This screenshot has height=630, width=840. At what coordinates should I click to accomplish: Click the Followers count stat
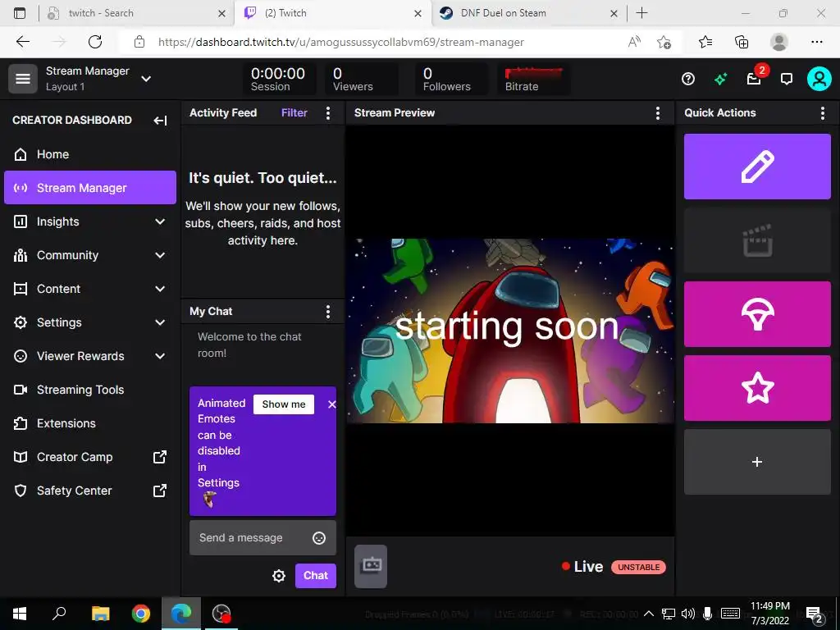(x=452, y=79)
